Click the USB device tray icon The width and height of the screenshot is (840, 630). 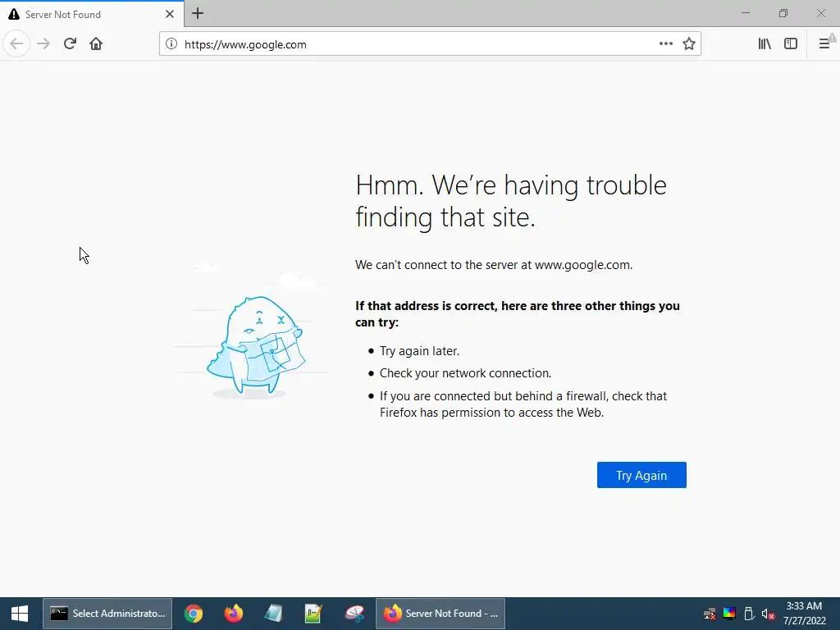pyautogui.click(x=749, y=614)
